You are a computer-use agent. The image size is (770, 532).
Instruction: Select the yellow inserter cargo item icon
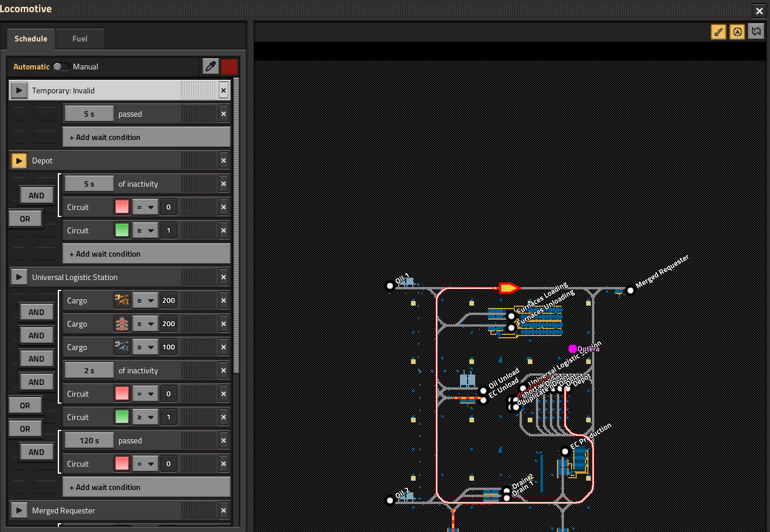point(122,300)
